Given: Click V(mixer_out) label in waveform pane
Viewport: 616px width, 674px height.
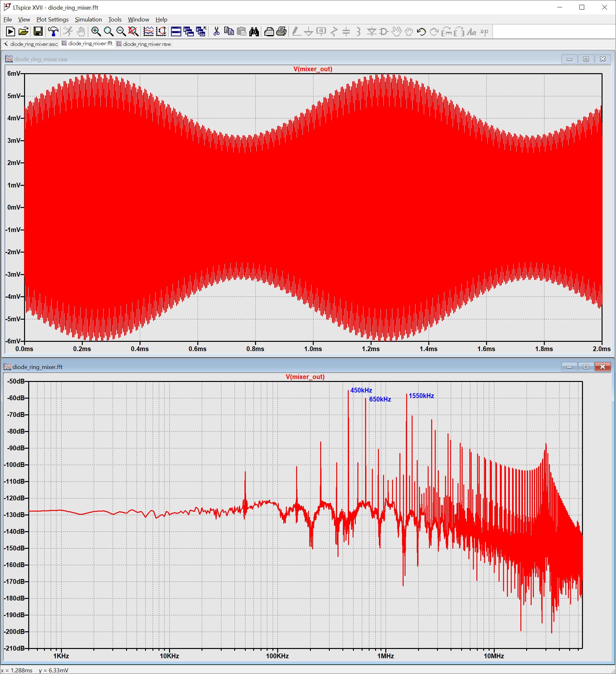Looking at the screenshot, I should 312,69.
